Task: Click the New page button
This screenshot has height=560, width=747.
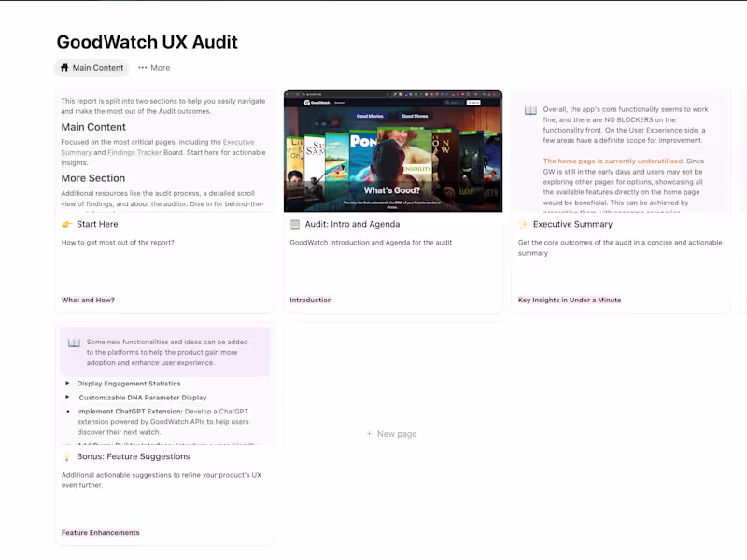Action: pyautogui.click(x=391, y=433)
